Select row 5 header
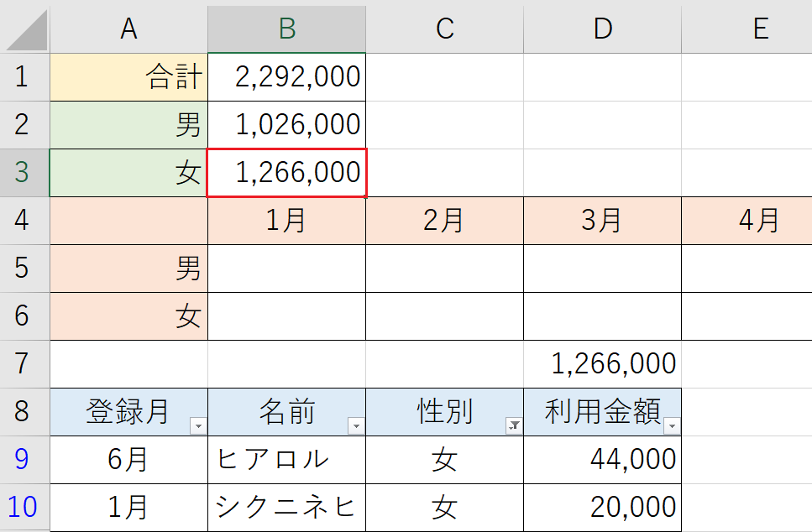This screenshot has height=532, width=812. (x=25, y=269)
